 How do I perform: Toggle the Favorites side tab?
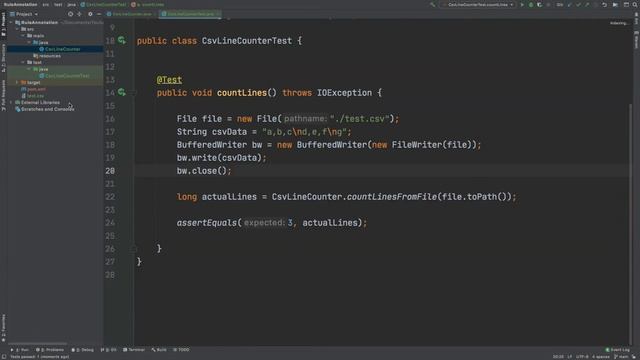pyautogui.click(x=3, y=327)
